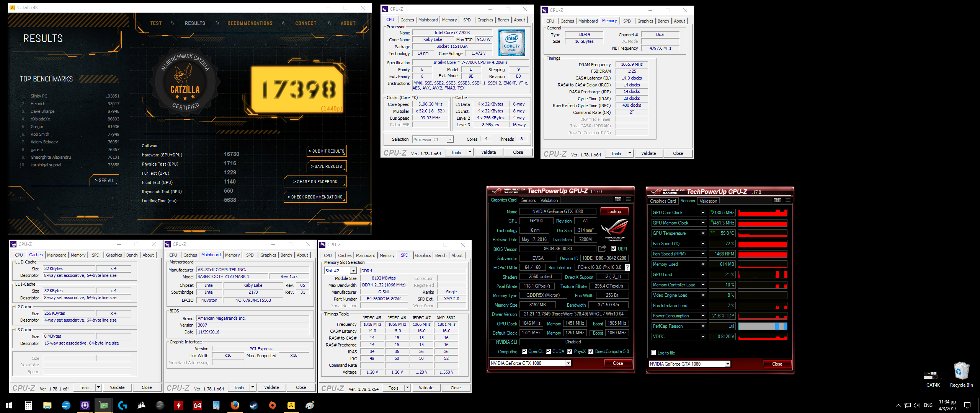
Task: Toggle the PhysX checkbox
Action: pos(570,351)
